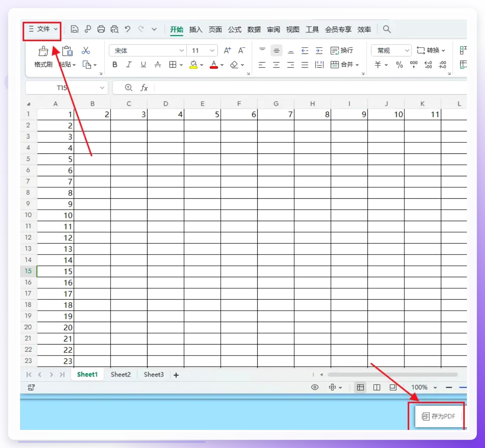
Task: Cut selection with the scissors icon
Action: tap(86, 50)
